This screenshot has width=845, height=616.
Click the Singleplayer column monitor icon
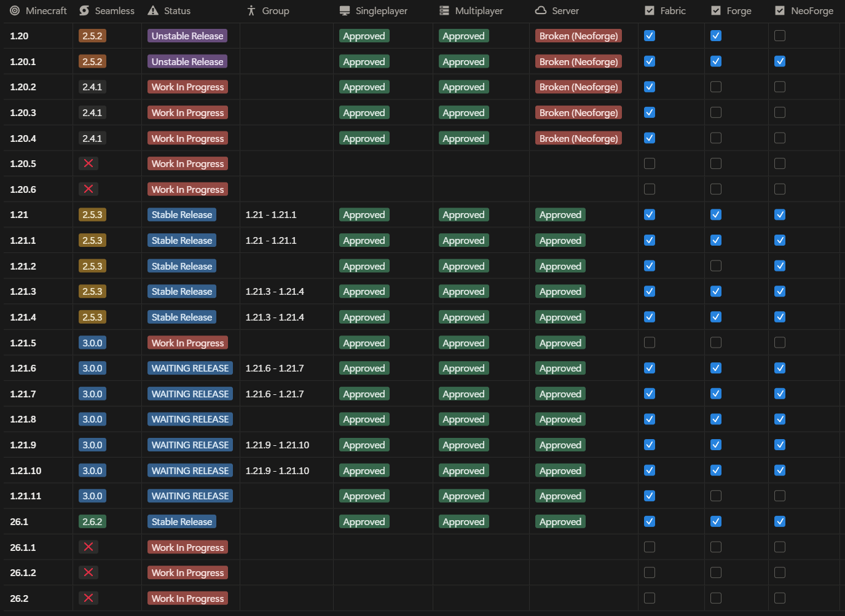tap(345, 10)
